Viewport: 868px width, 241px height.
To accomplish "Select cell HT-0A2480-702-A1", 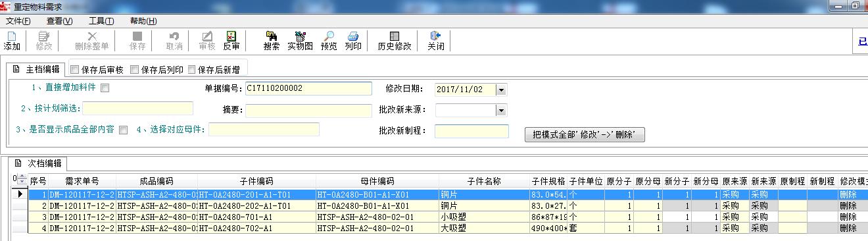I will tap(256, 228).
